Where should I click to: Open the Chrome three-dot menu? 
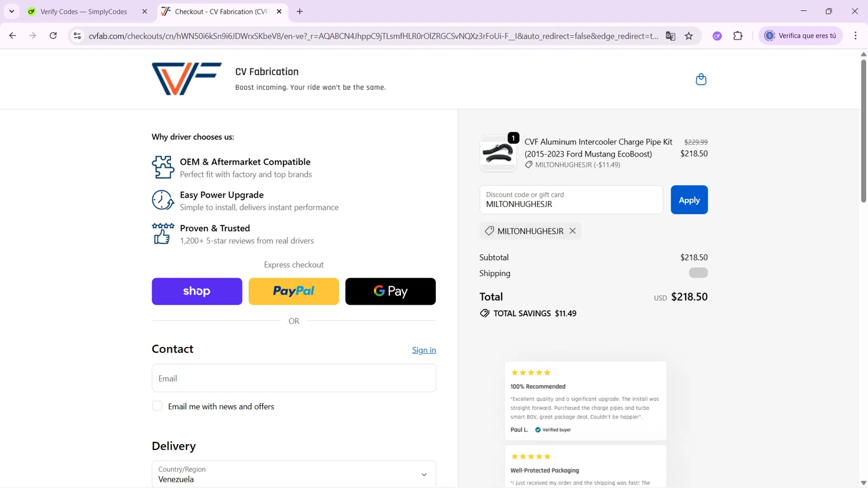[855, 36]
